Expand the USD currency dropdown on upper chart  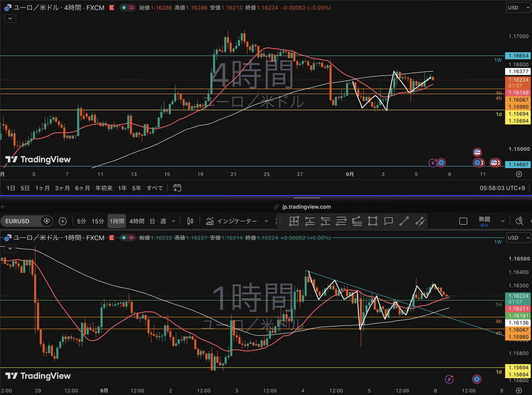click(x=518, y=7)
